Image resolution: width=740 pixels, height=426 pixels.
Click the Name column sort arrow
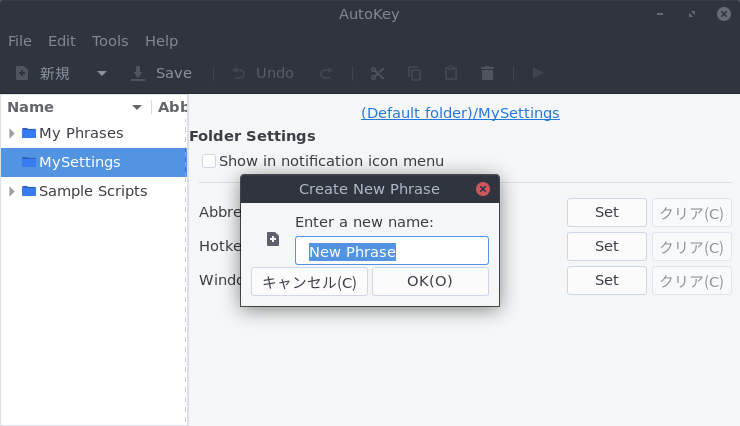[137, 108]
